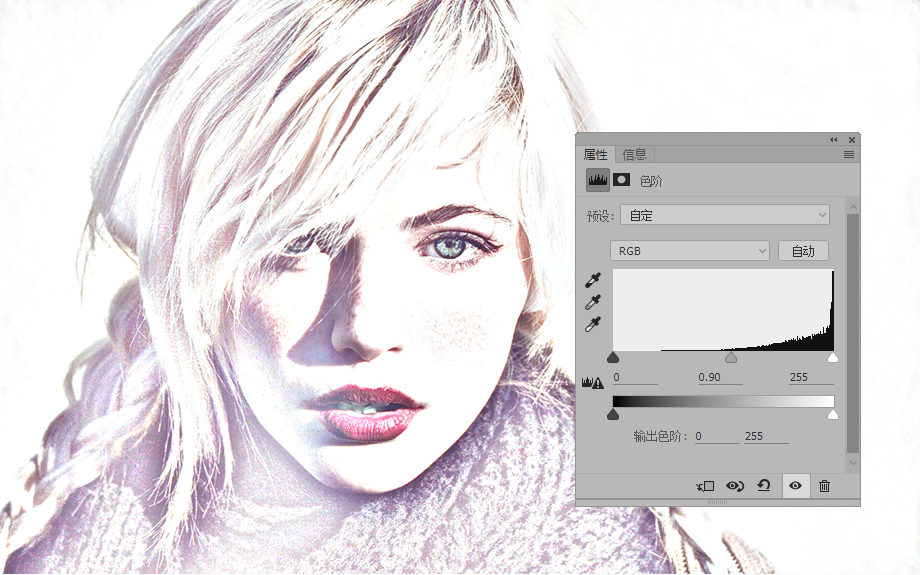Open the preset dropdown showing 自定
Image resolution: width=920 pixels, height=575 pixels.
pos(725,215)
